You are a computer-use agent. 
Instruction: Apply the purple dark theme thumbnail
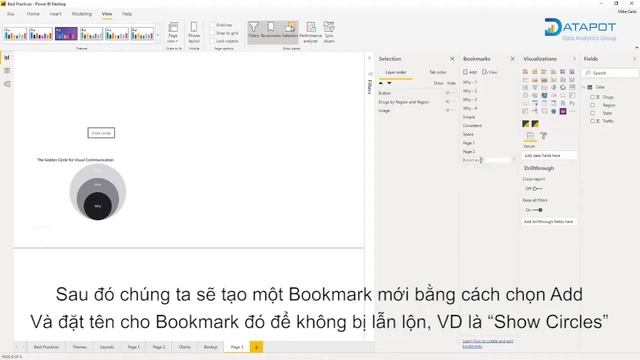pyautogui.click(x=66, y=34)
